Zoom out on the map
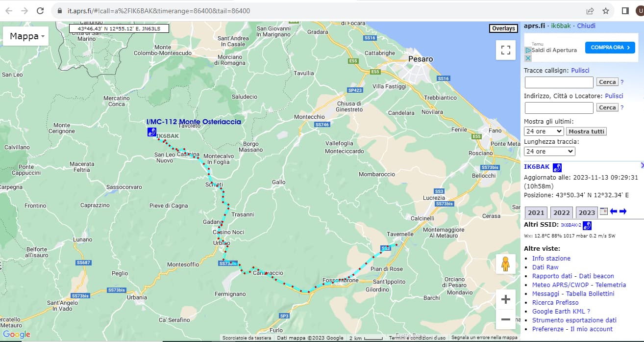644x342 pixels. click(505, 319)
